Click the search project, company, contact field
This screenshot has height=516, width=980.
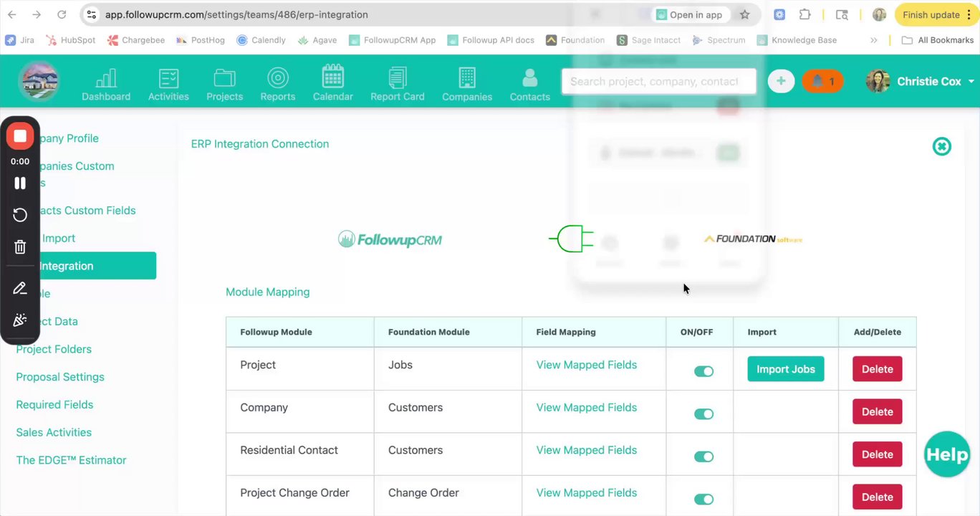[658, 81]
